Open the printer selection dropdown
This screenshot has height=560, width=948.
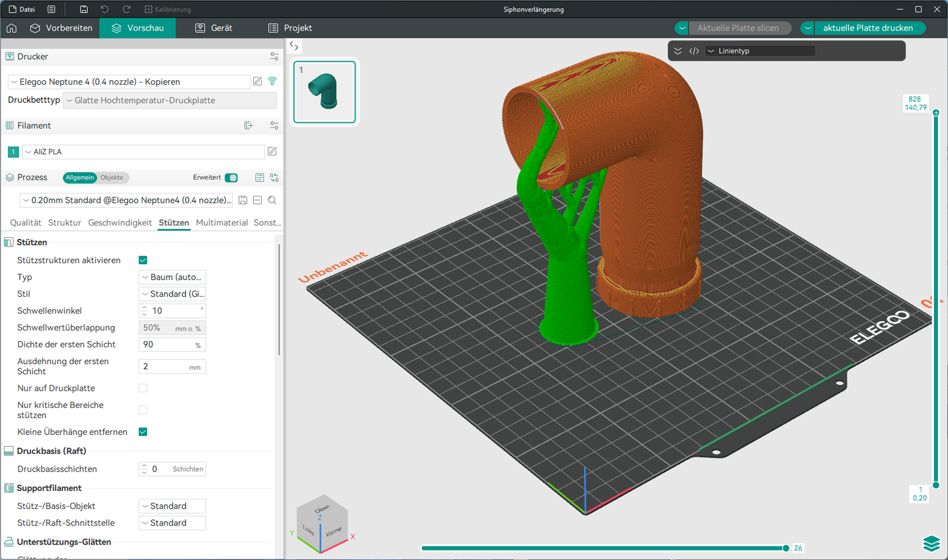pyautogui.click(x=129, y=82)
